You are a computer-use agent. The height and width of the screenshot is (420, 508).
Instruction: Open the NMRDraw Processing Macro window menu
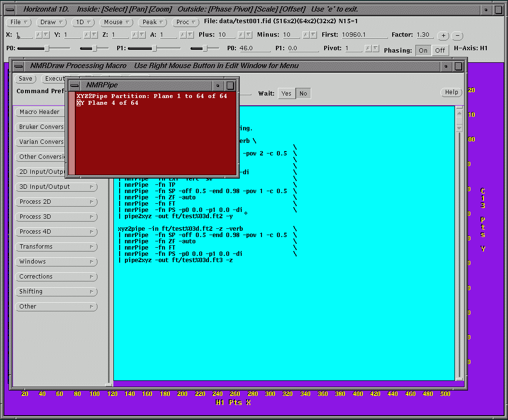pyautogui.click(x=18, y=66)
